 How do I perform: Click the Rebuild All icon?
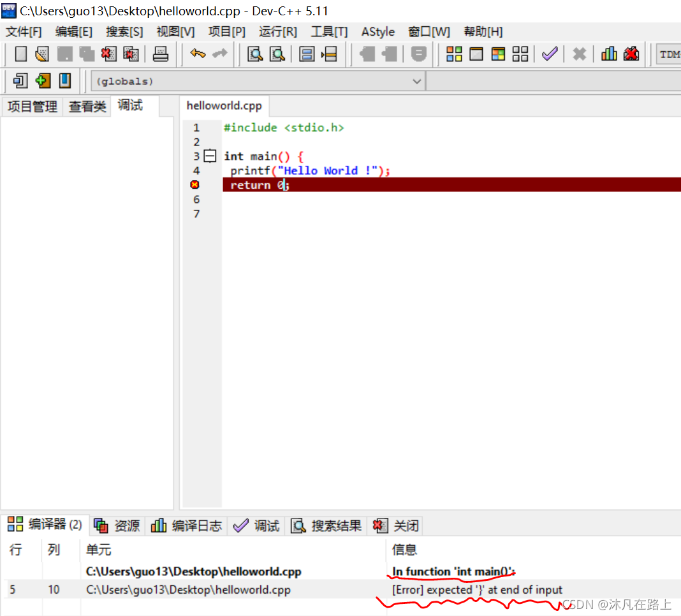[x=520, y=54]
